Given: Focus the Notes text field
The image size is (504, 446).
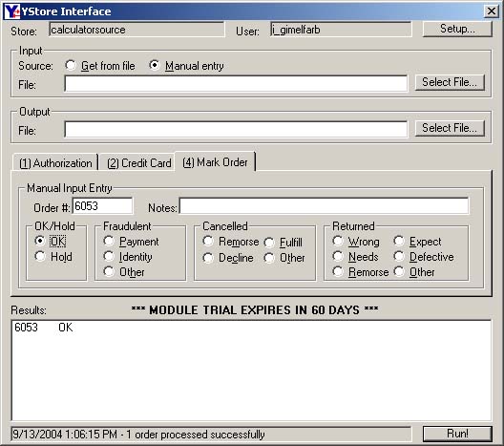Looking at the screenshot, I should click(324, 205).
